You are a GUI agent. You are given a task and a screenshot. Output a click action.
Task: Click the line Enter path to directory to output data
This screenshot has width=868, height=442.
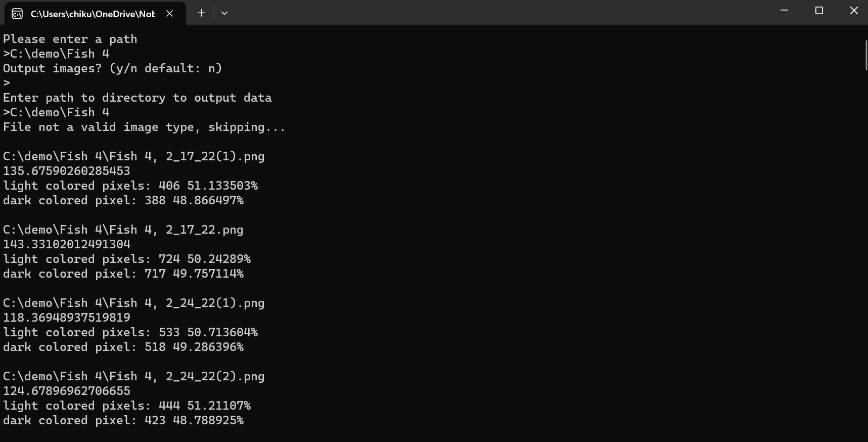pos(137,97)
